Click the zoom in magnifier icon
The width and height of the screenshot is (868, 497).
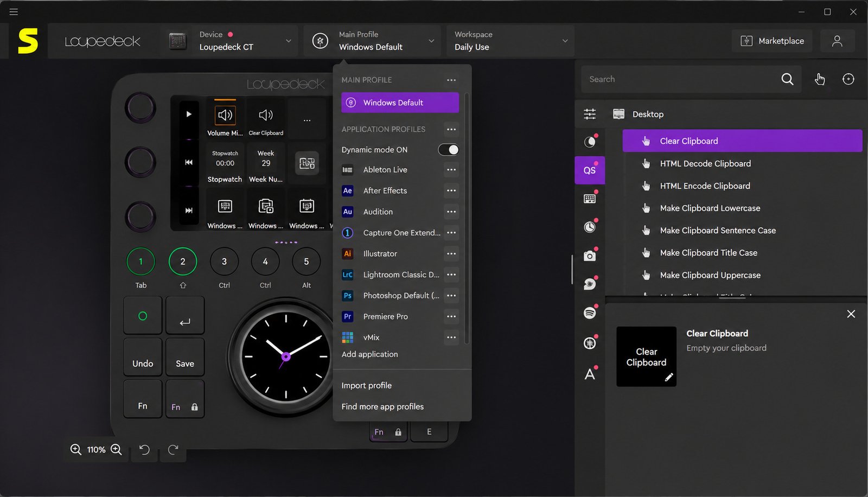[x=116, y=449]
